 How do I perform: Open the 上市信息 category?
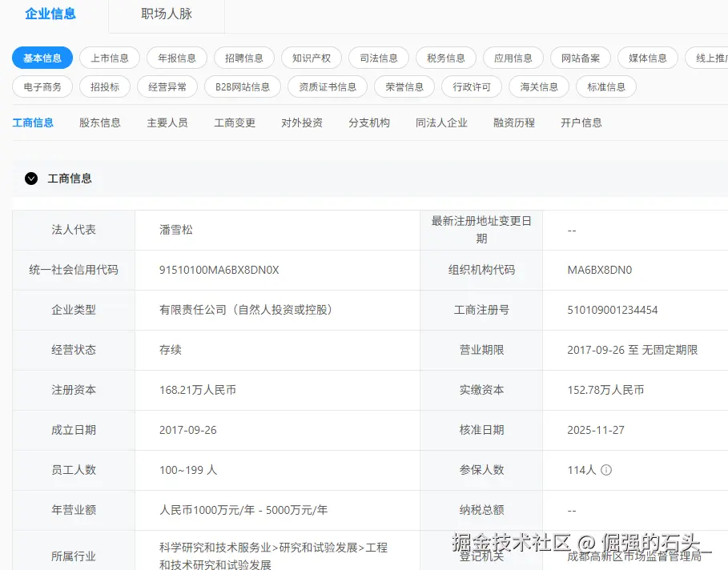click(x=110, y=58)
